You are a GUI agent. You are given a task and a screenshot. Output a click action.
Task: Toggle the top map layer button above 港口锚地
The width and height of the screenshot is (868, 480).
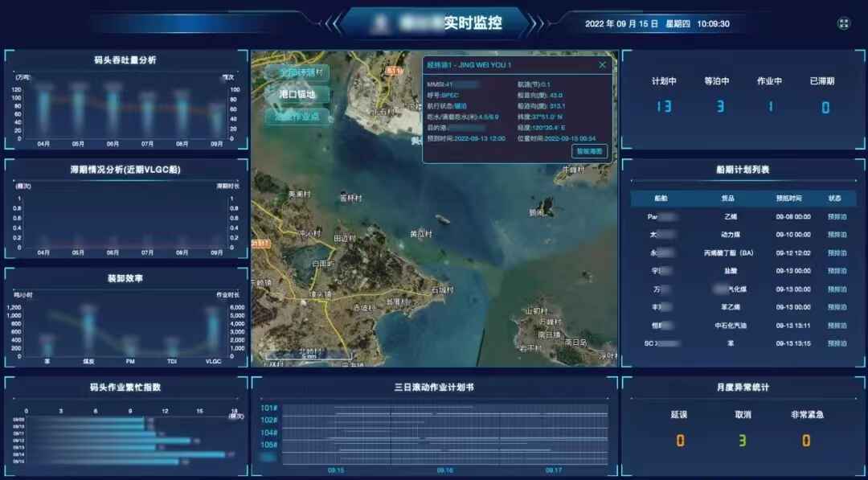click(x=297, y=72)
